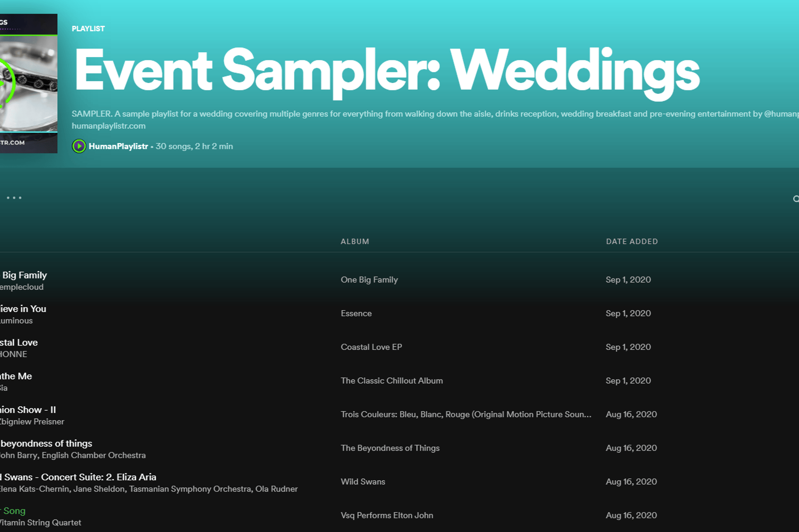Click the HumanPlaylistr profile avatar icon

coord(79,146)
